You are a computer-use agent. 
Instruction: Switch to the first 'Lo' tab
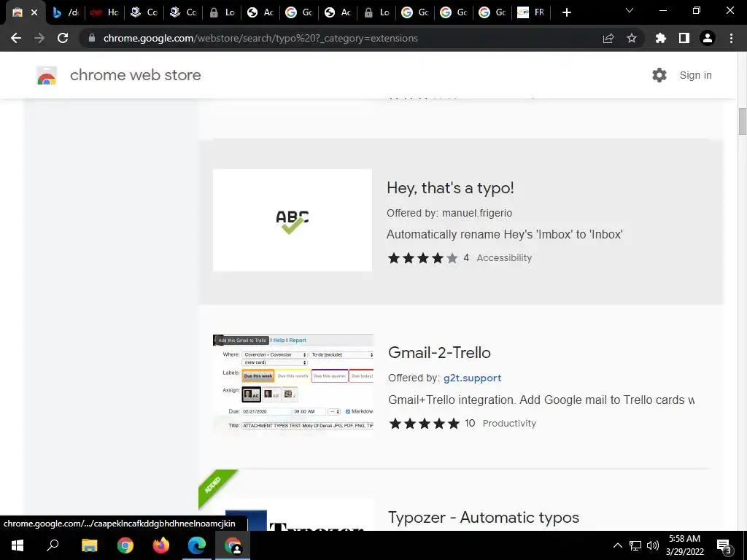(222, 13)
